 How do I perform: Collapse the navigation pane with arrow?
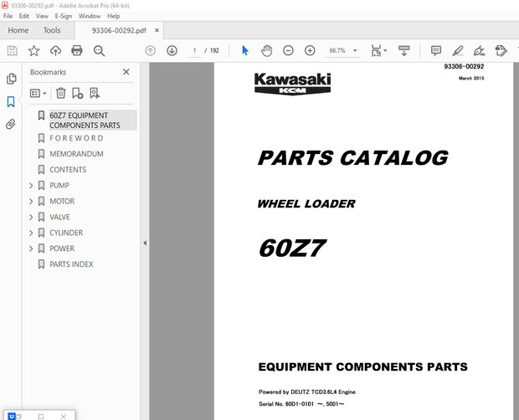pyautogui.click(x=145, y=243)
